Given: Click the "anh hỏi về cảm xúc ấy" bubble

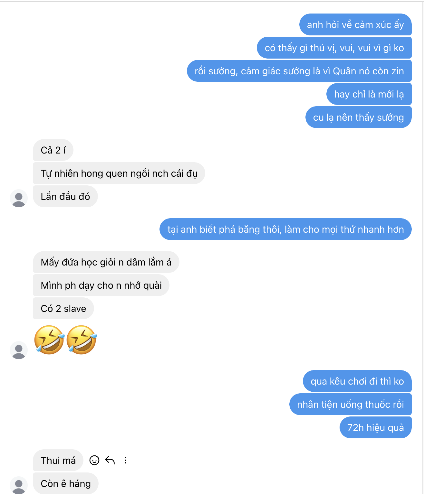Looking at the screenshot, I should 355,24.
